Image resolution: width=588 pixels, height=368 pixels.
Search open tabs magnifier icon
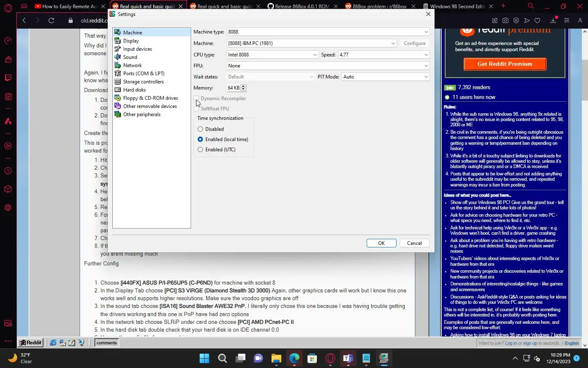(530, 6)
